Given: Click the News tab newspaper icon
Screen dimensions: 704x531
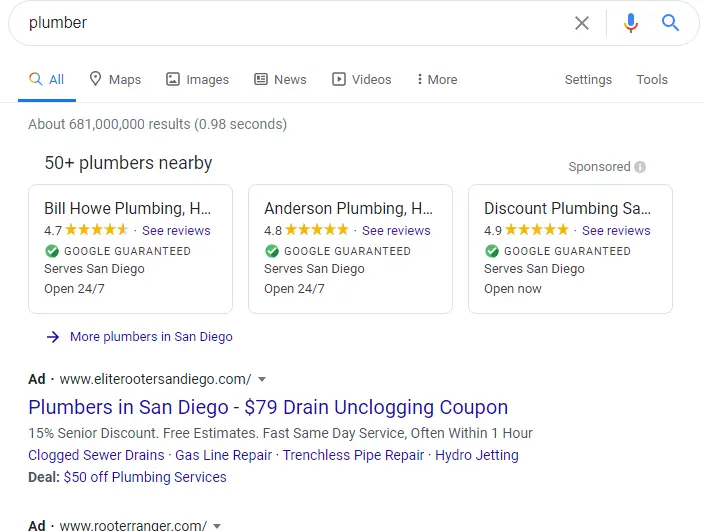Looking at the screenshot, I should pos(261,79).
